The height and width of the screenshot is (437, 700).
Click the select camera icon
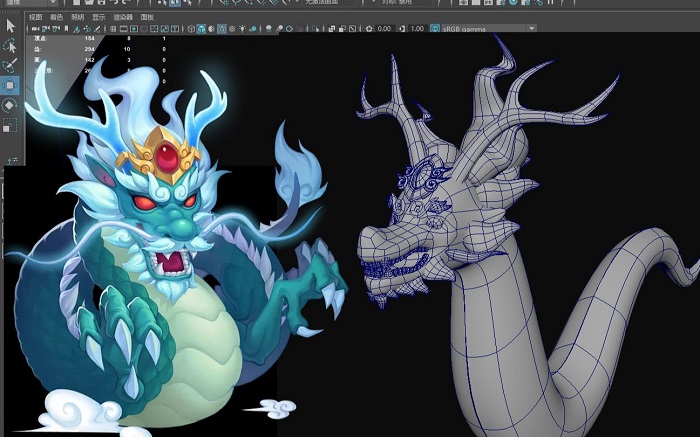click(35, 30)
